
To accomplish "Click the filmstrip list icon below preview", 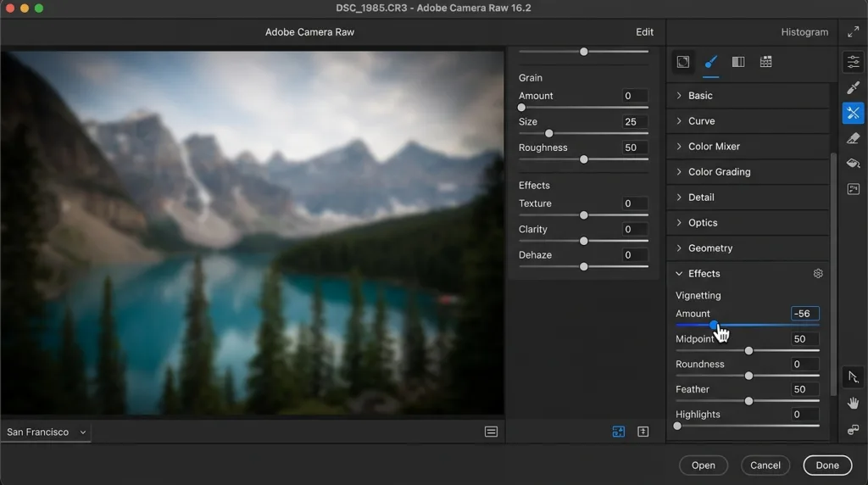I will 491,432.
